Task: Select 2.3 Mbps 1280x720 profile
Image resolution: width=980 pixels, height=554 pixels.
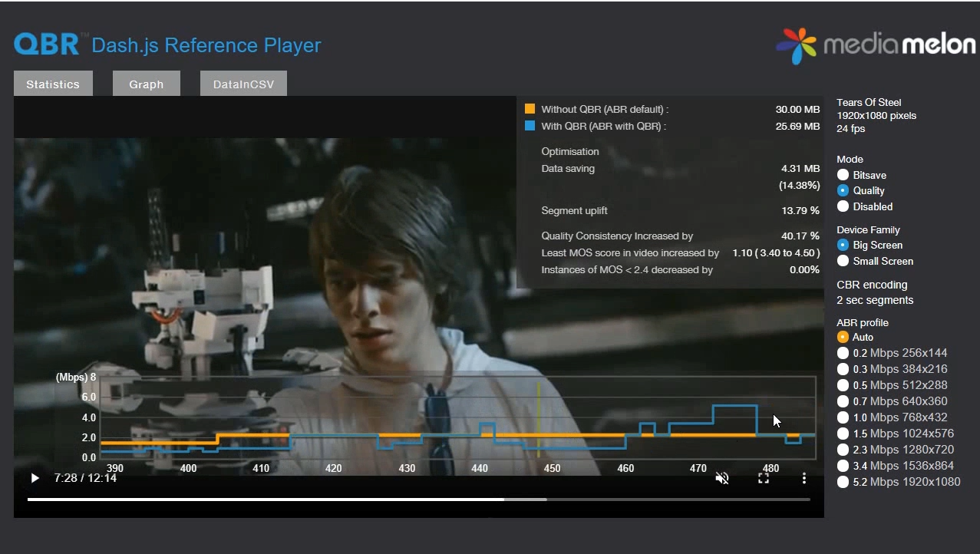Action: tap(843, 450)
